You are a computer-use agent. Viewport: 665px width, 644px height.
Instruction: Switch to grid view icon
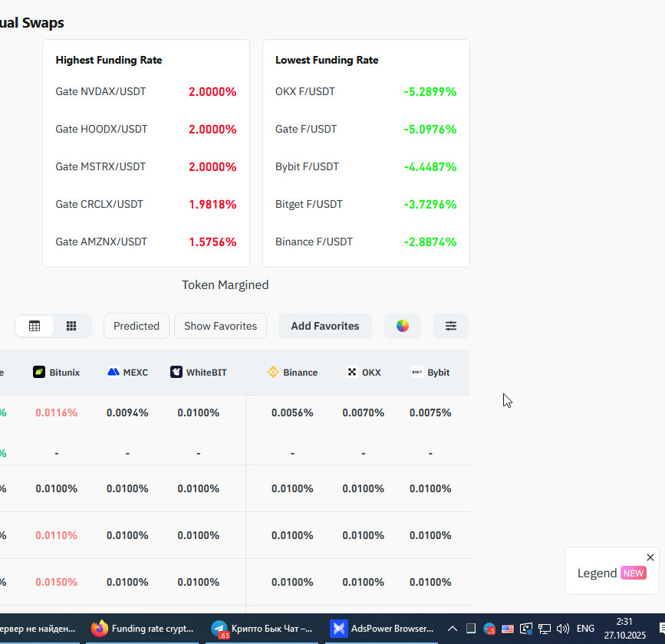(x=71, y=326)
